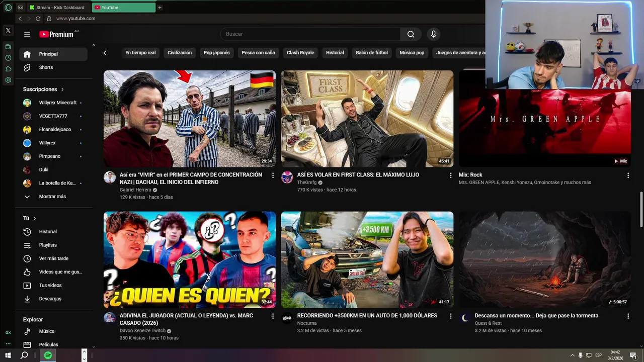Filter by Pesca con caña chip
Screen dimensions: 644x362
pos(258,53)
